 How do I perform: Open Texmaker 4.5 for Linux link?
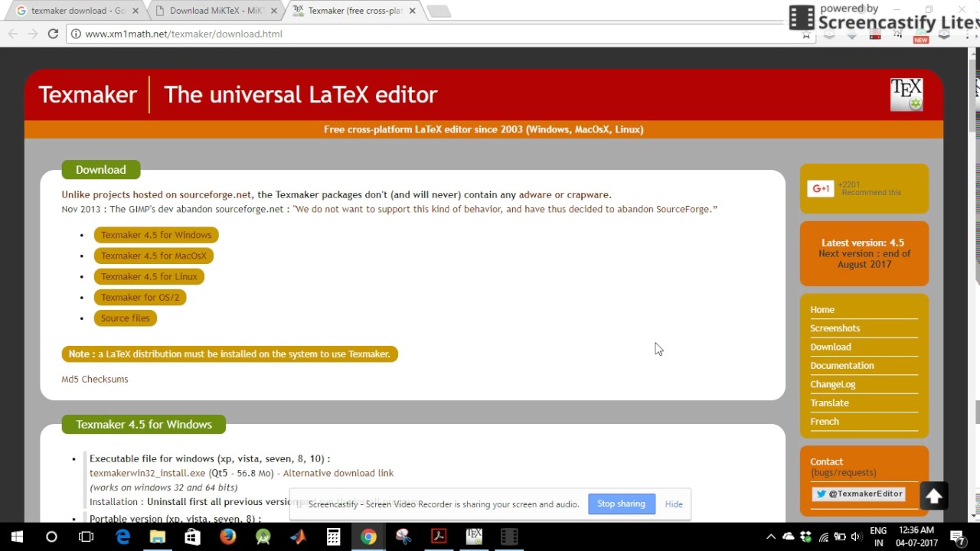(x=149, y=276)
